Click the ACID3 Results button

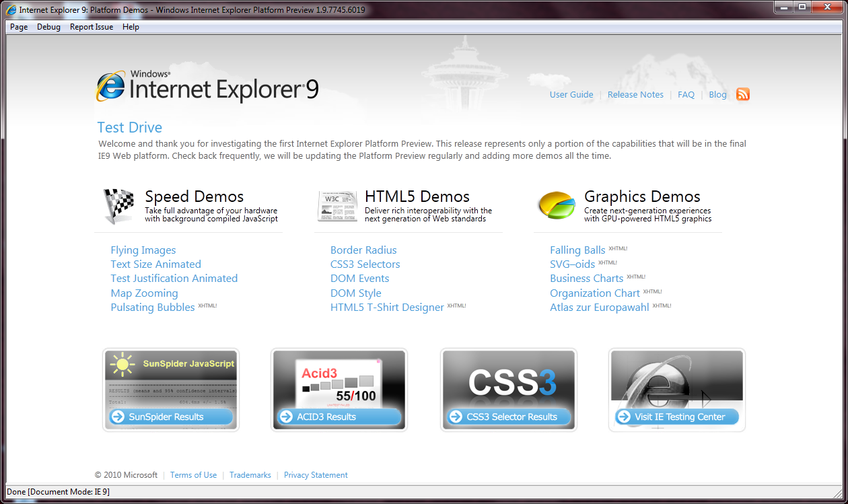(339, 417)
